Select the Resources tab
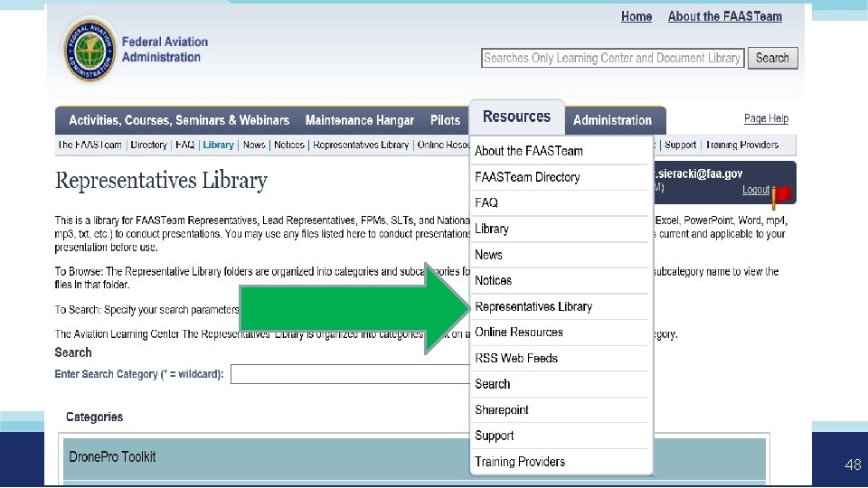 click(516, 117)
